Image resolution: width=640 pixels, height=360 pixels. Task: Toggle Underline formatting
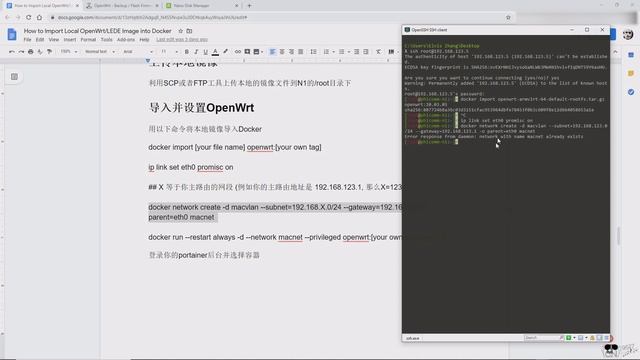tap(205, 52)
